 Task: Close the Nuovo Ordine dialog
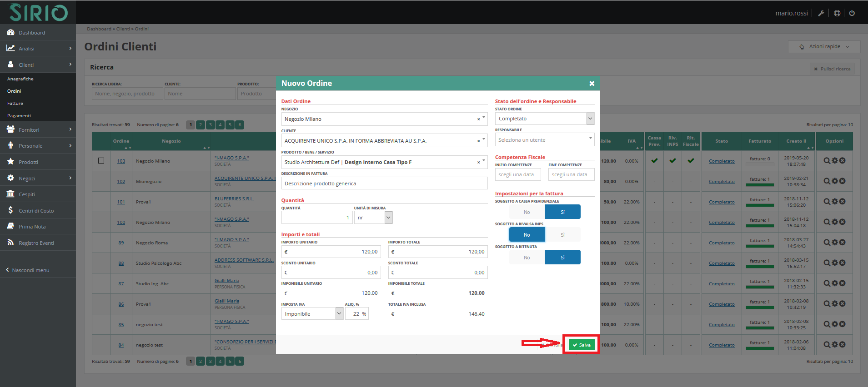(592, 84)
